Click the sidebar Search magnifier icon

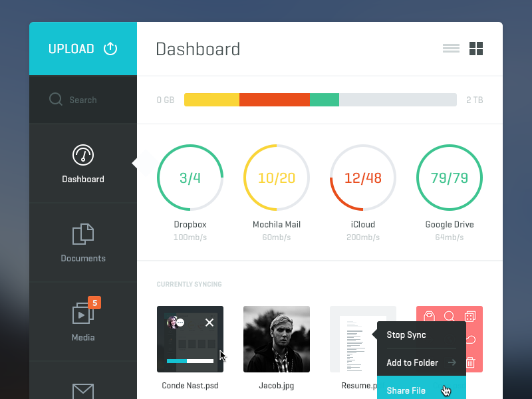point(56,99)
